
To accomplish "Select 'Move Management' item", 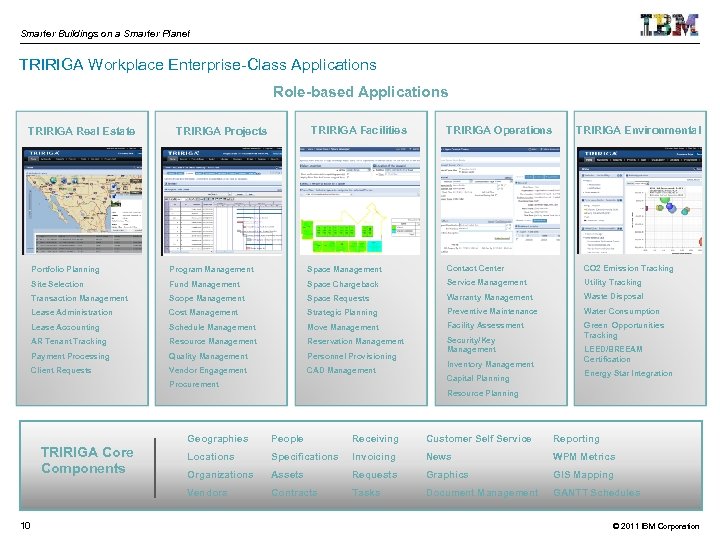I will 343,327.
